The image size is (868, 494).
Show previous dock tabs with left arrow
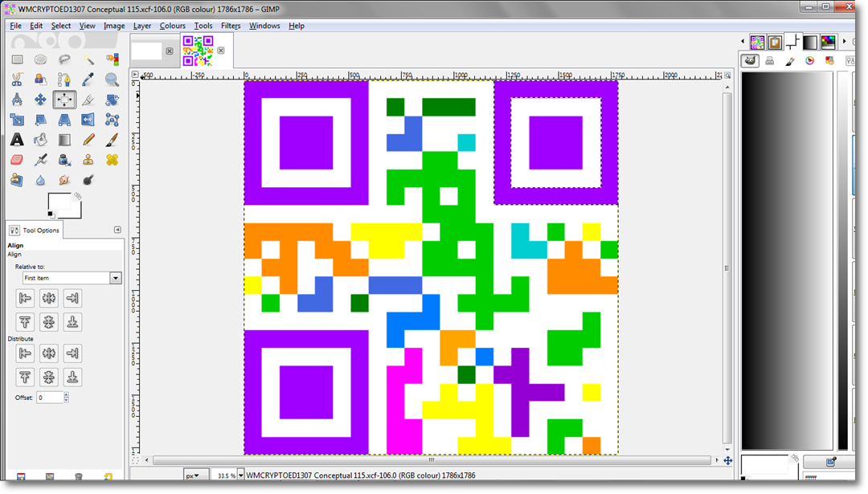coord(743,42)
